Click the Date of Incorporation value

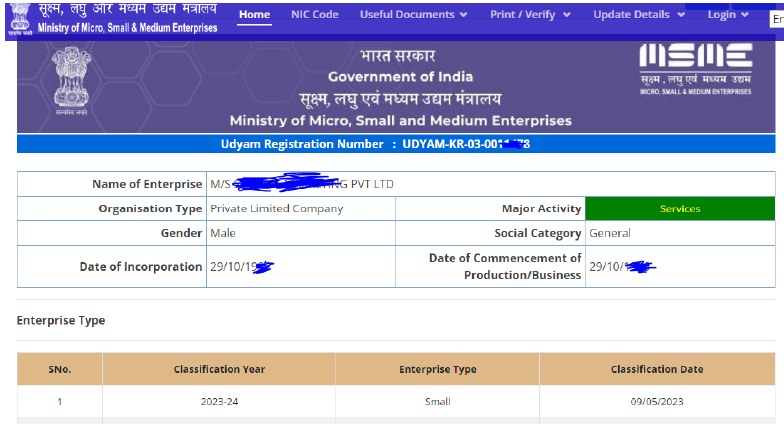tap(242, 266)
